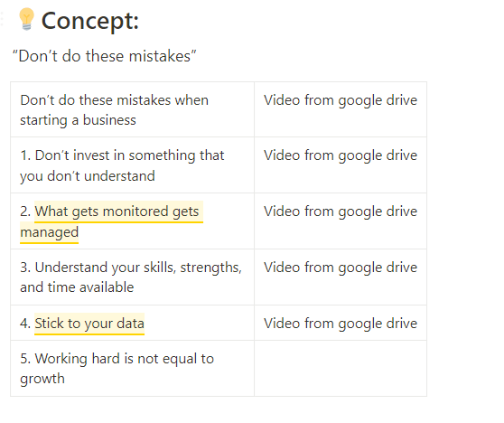The height and width of the screenshot is (423, 504).
Task: Click the drag handle left of the Concept heading
Action: [2, 19]
